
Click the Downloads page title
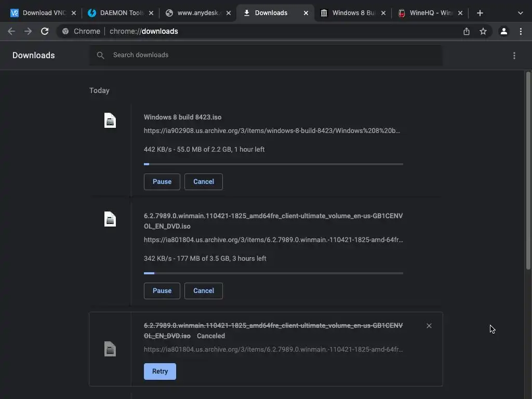[x=34, y=55]
